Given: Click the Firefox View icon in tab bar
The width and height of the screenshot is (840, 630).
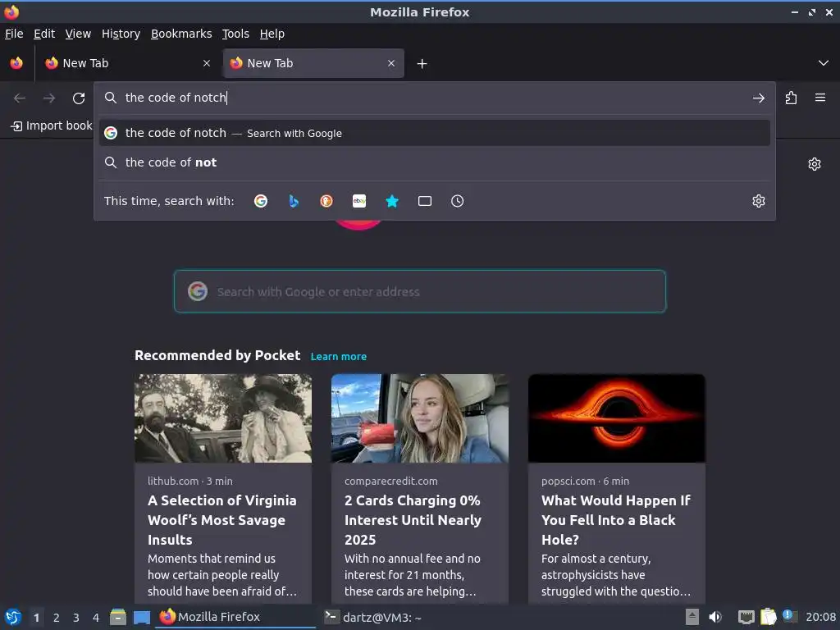Looking at the screenshot, I should tap(16, 63).
